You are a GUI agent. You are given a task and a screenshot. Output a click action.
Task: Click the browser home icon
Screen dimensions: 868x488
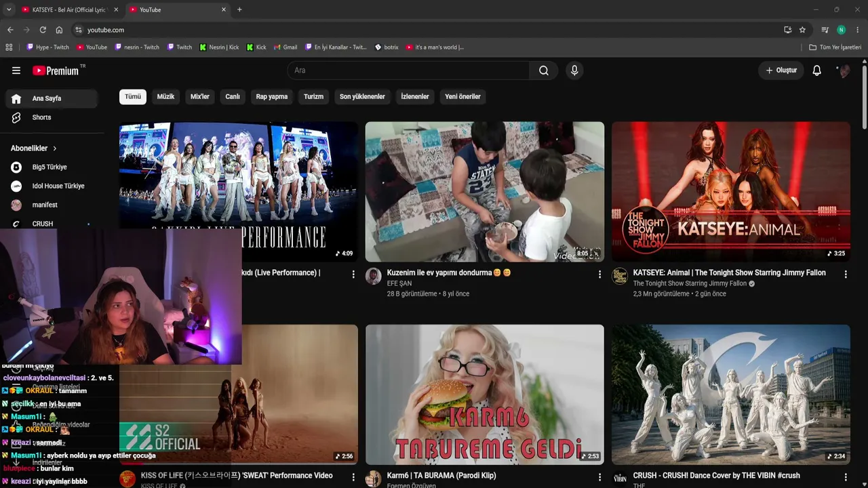pos(59,30)
